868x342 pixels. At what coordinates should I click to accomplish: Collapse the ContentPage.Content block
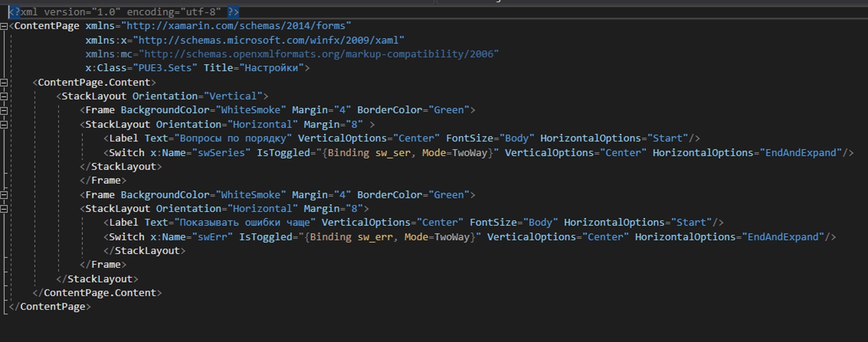tap(4, 83)
